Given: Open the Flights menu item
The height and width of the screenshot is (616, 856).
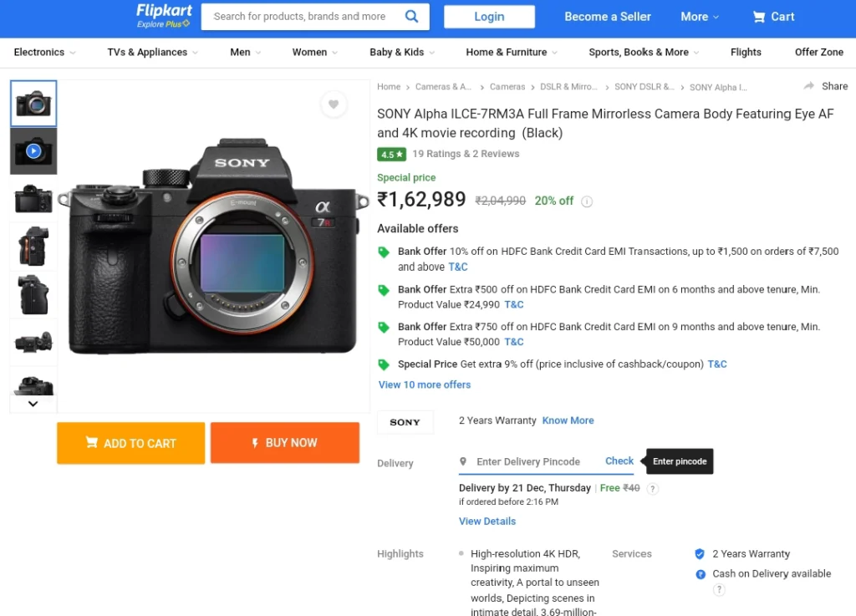Looking at the screenshot, I should [746, 53].
